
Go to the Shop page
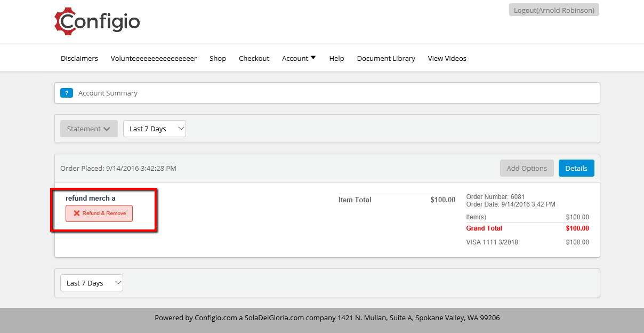tap(218, 59)
